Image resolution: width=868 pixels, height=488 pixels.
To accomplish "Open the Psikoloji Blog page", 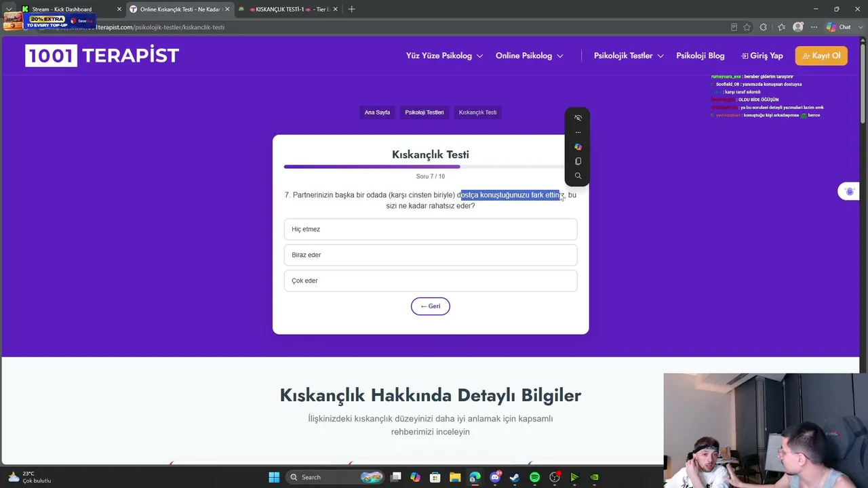I will click(x=700, y=56).
